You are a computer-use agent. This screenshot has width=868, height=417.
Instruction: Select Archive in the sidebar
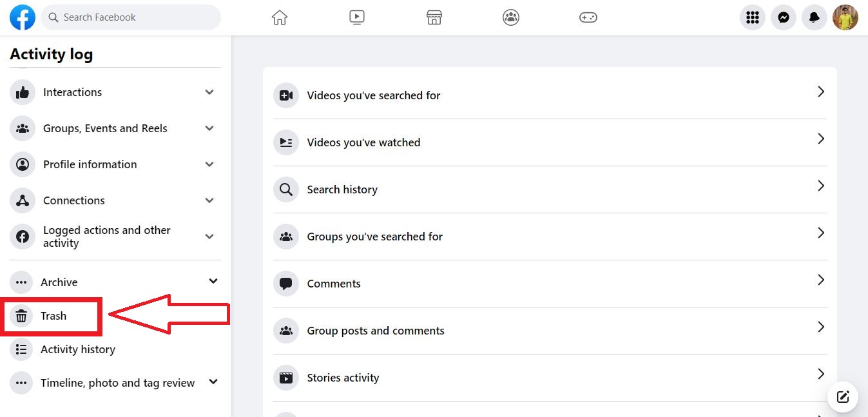tap(59, 282)
